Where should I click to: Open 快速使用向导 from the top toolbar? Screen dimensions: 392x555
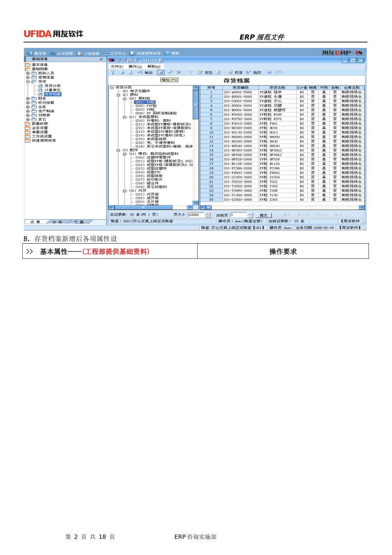pyautogui.click(x=145, y=53)
